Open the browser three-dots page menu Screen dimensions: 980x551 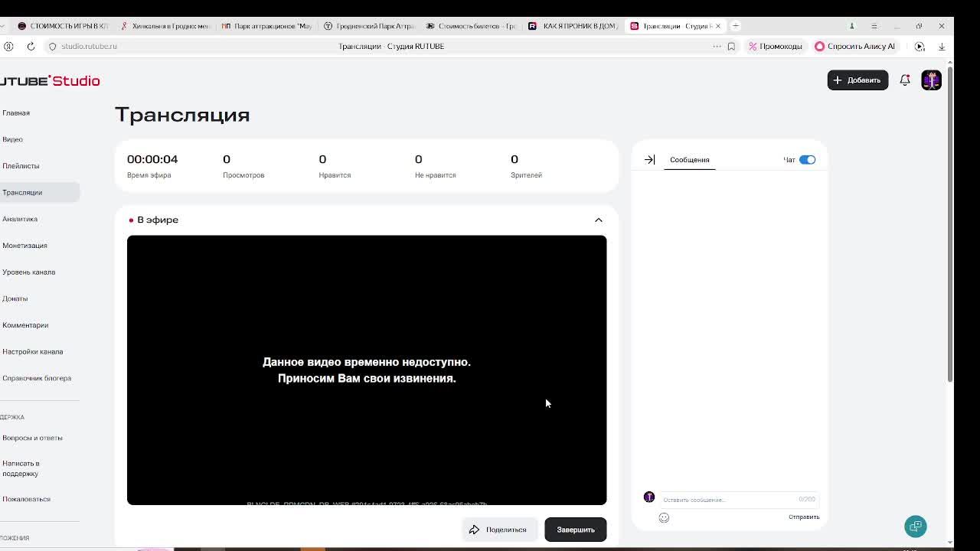point(717,46)
